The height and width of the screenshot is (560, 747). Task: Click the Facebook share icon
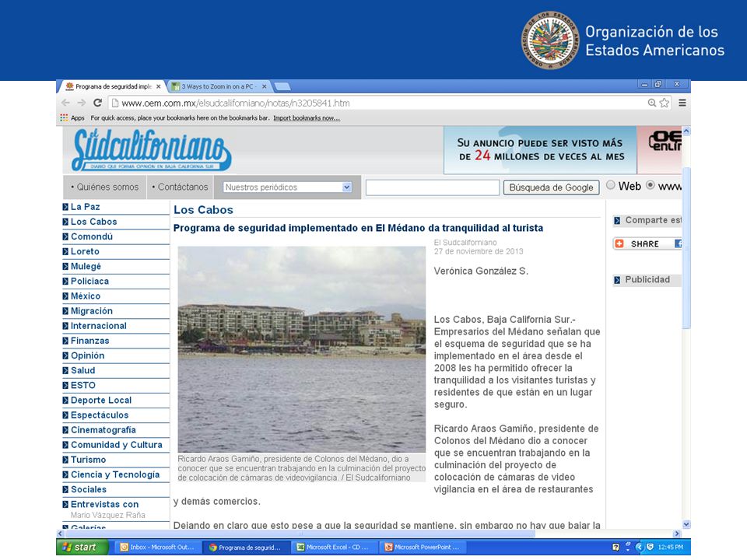click(678, 243)
